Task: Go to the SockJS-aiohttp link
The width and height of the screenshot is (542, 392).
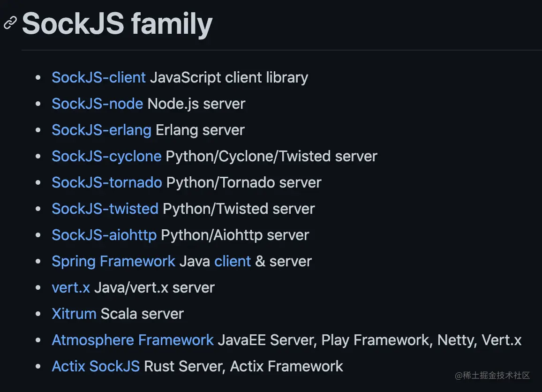Action: (104, 235)
